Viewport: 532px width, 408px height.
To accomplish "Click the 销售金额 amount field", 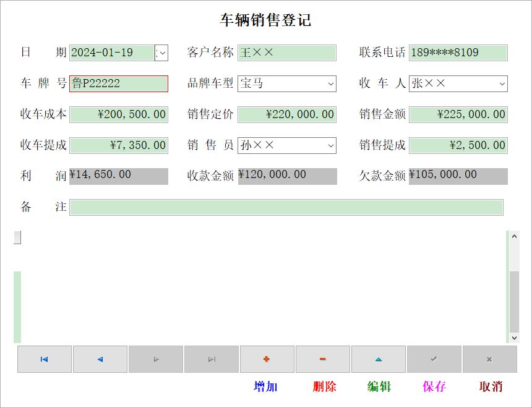I will point(458,114).
